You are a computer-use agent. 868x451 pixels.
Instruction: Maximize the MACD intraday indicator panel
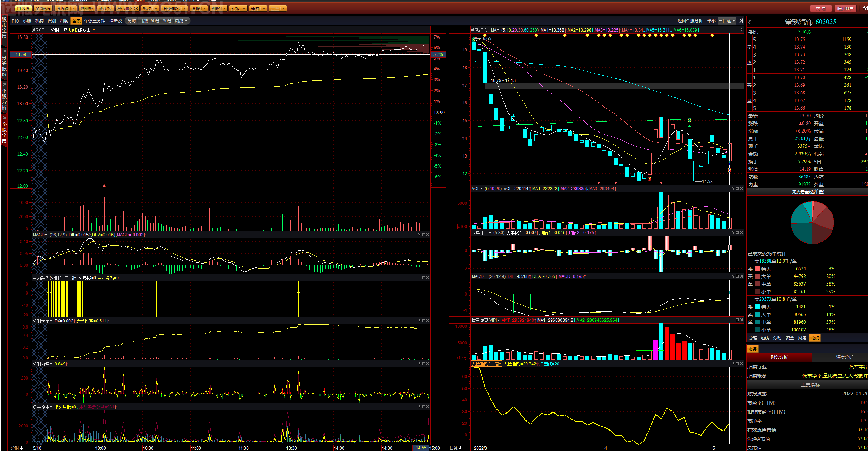click(424, 235)
